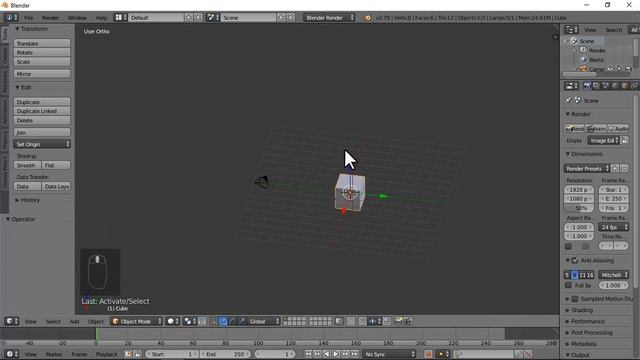Click the Translate button
This screenshot has height=360, width=640.
point(42,43)
